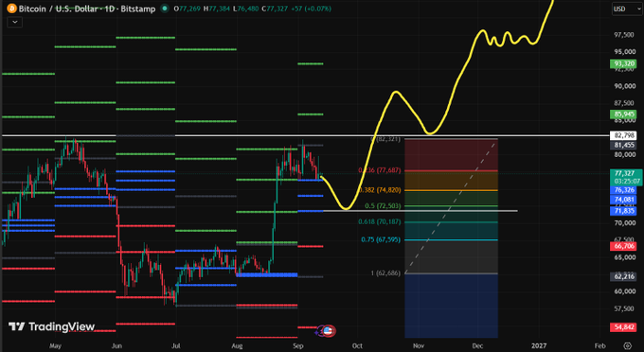Select the green 93,320 price label
Image resolution: width=644 pixels, height=352 pixels.
[x=624, y=63]
